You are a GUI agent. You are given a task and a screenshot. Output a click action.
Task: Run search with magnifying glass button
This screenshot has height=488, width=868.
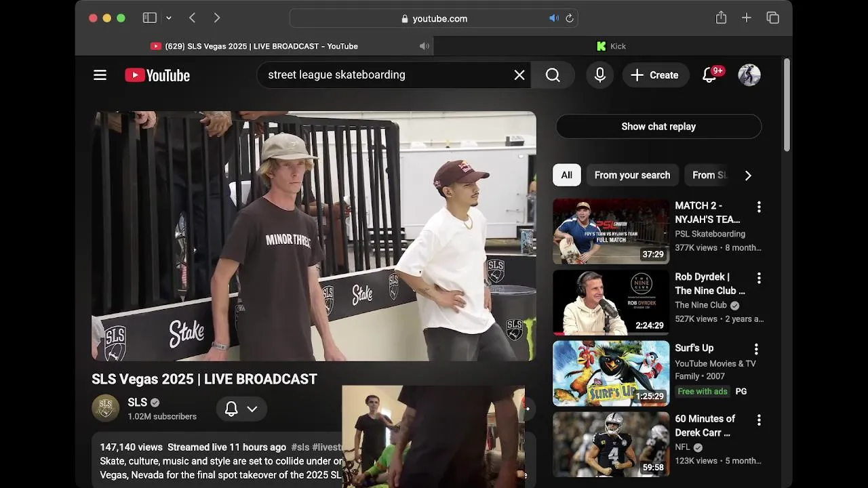click(553, 75)
